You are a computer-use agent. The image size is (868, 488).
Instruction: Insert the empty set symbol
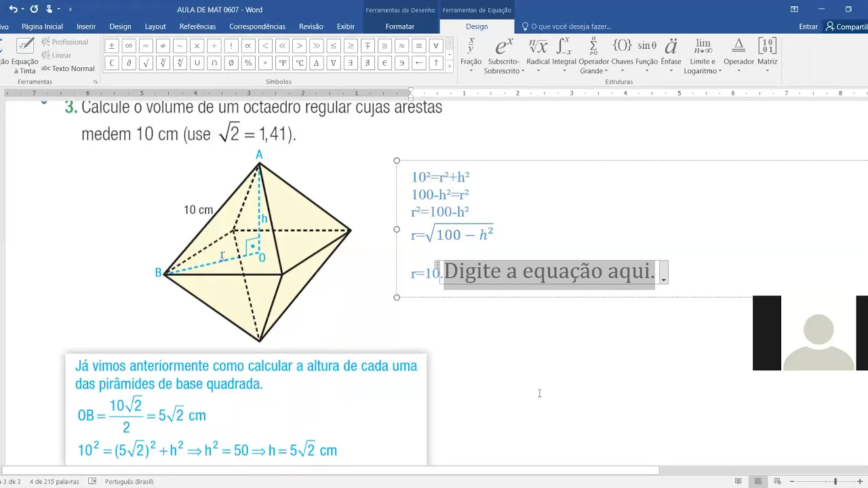coord(231,63)
